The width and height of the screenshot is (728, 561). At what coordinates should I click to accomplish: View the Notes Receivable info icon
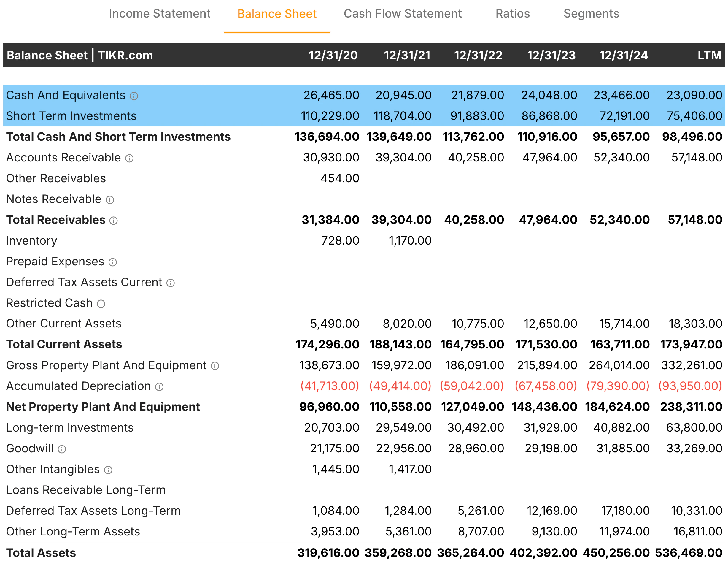(110, 200)
